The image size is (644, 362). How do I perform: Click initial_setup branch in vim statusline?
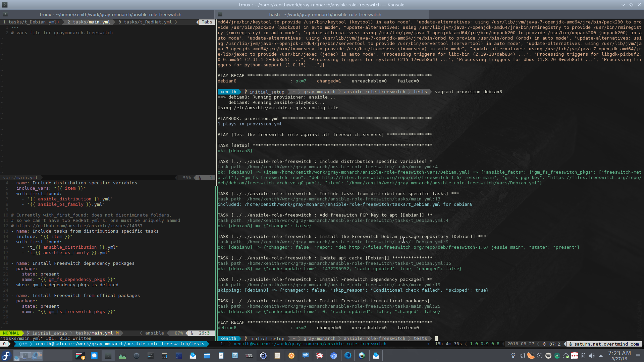[49, 333]
